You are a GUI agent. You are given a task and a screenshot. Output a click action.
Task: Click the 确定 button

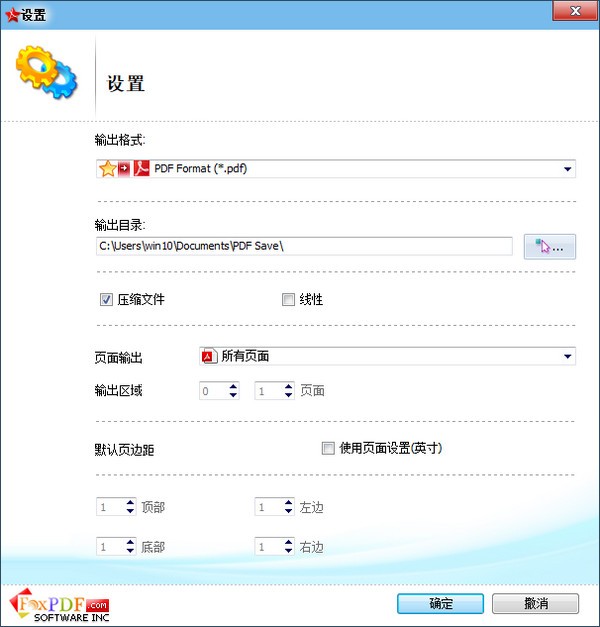(x=440, y=603)
